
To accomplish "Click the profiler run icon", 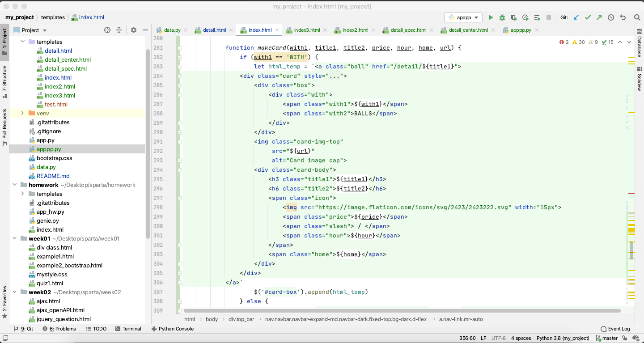I will tap(525, 17).
